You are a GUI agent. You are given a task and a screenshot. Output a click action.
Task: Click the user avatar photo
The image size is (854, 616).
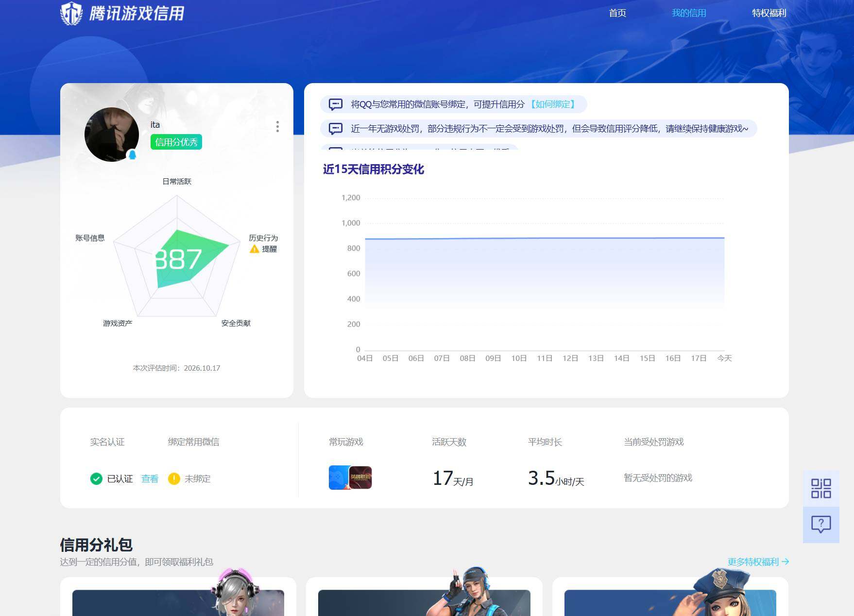pos(112,135)
